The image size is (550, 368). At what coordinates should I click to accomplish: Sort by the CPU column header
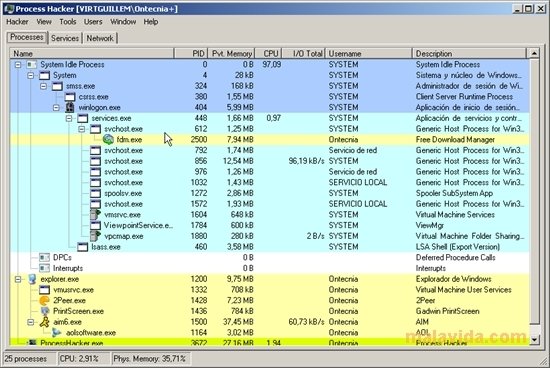(268, 54)
